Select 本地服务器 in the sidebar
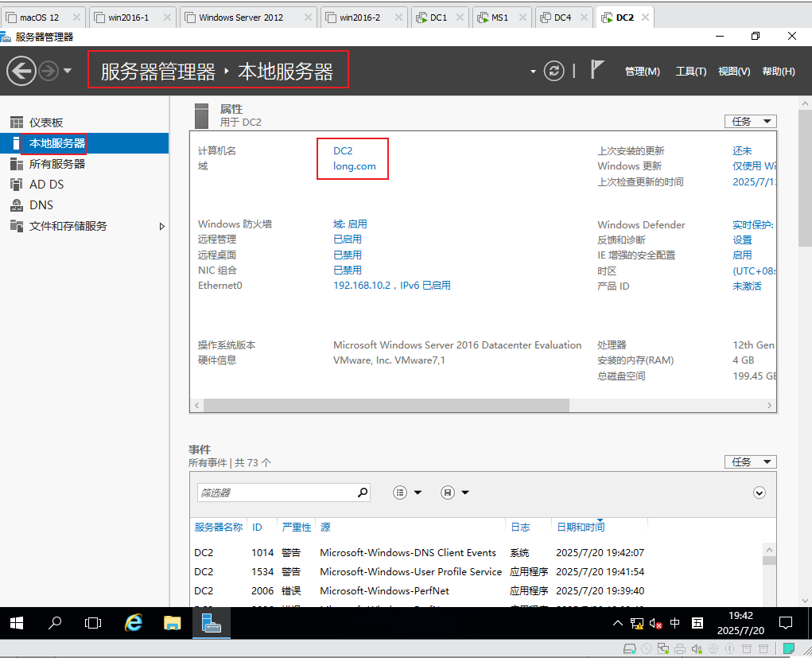 pyautogui.click(x=84, y=143)
